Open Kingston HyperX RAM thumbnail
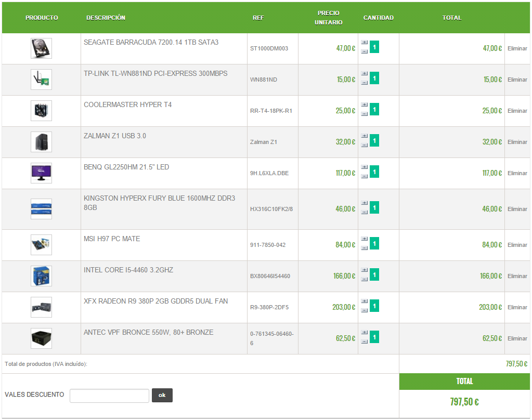 (42, 209)
